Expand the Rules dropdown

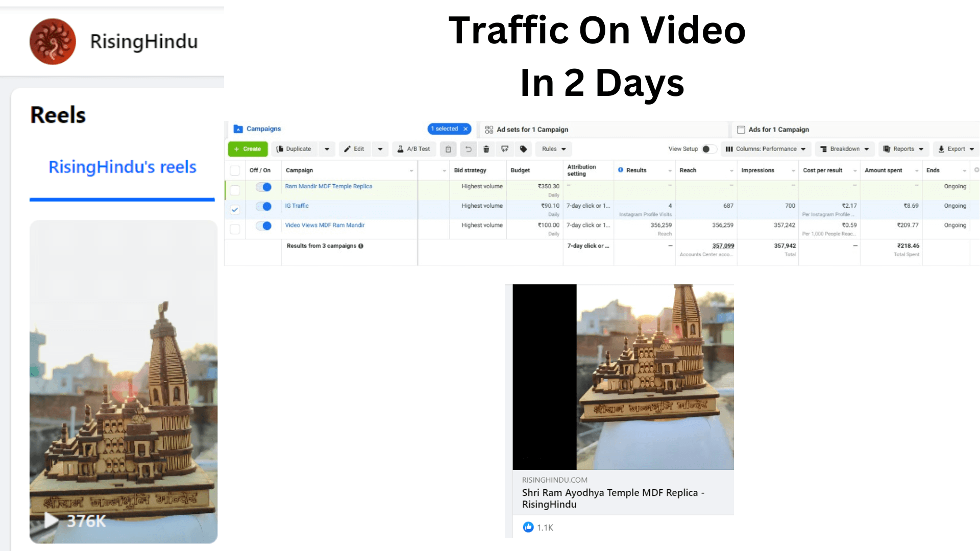pyautogui.click(x=553, y=149)
